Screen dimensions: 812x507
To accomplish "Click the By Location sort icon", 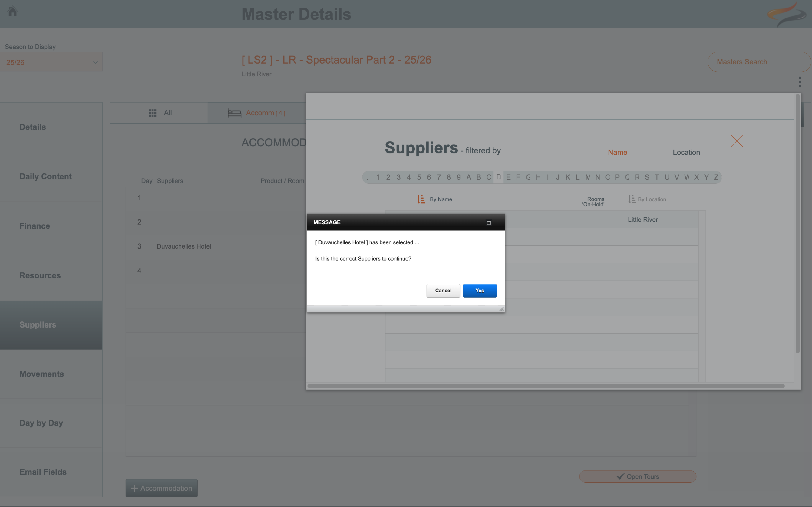I will 631,199.
